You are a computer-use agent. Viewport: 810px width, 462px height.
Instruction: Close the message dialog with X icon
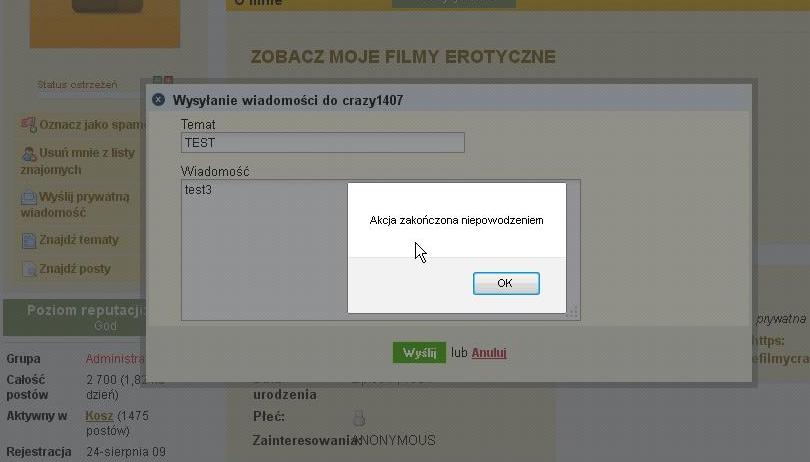pos(159,100)
